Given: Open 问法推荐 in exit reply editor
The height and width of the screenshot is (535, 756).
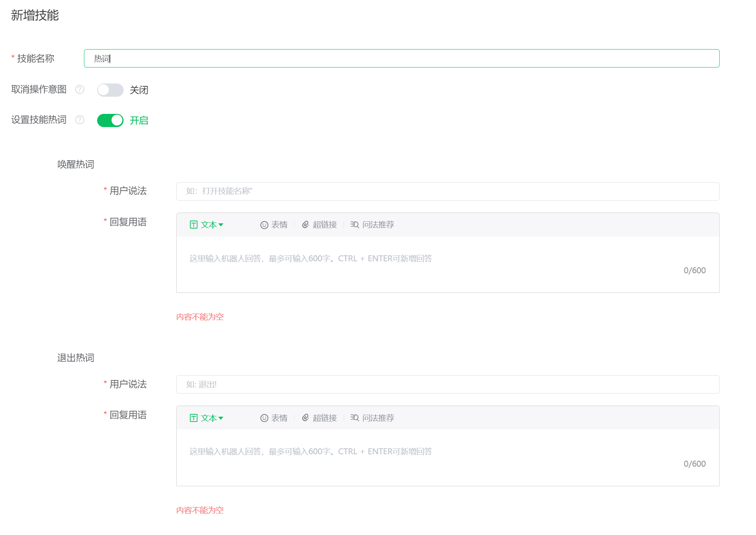Looking at the screenshot, I should point(372,418).
